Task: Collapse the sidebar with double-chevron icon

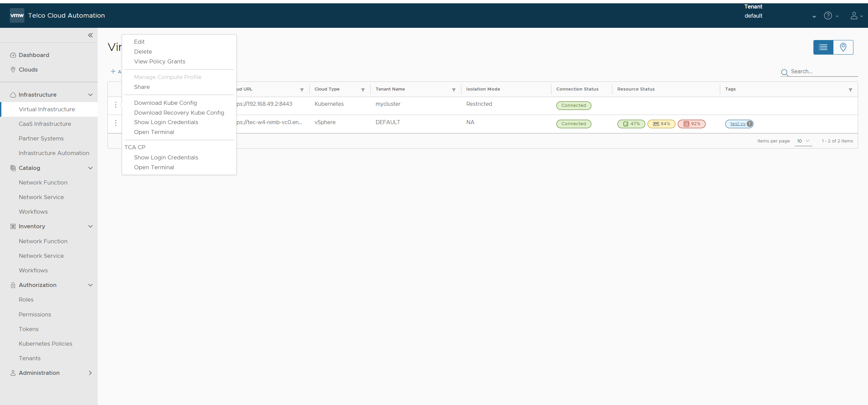Action: pos(90,35)
